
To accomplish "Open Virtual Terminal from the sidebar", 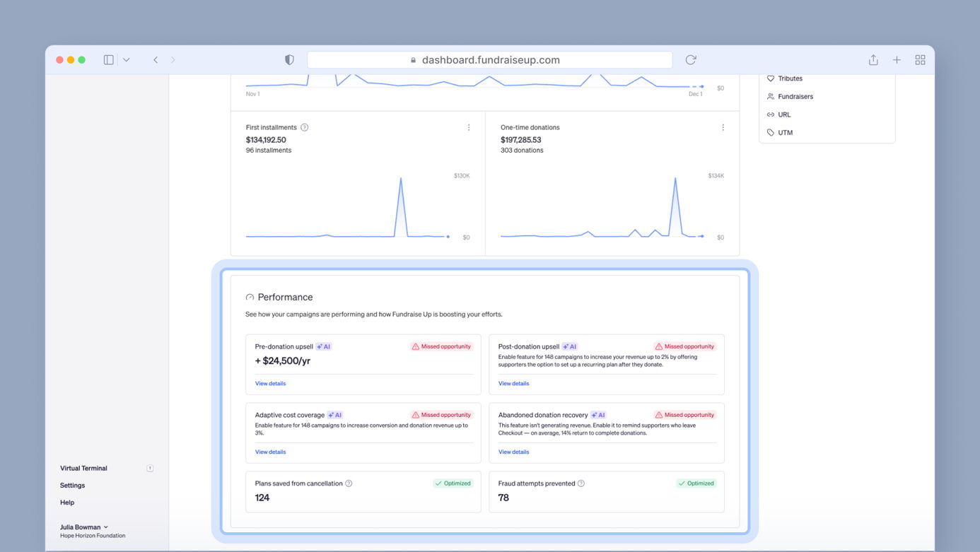I will click(x=83, y=469).
